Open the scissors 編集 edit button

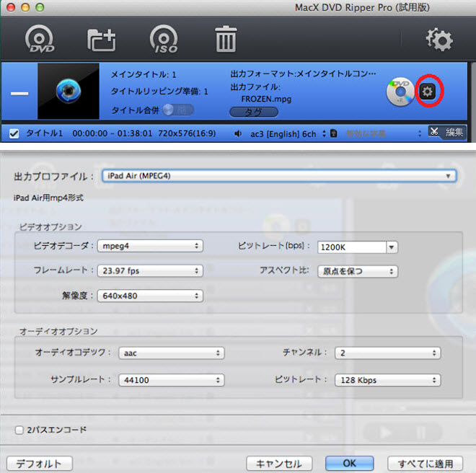[x=446, y=133]
